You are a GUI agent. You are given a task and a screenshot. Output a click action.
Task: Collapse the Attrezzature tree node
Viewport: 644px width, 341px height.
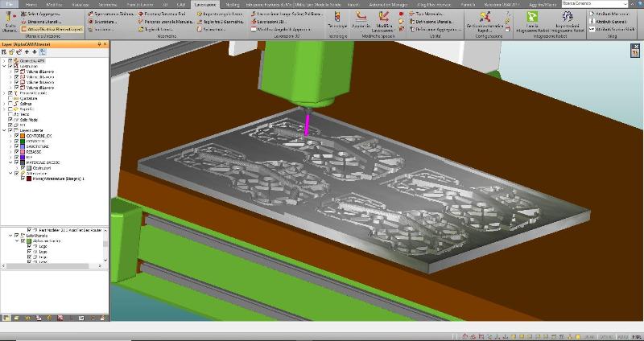(x=10, y=173)
